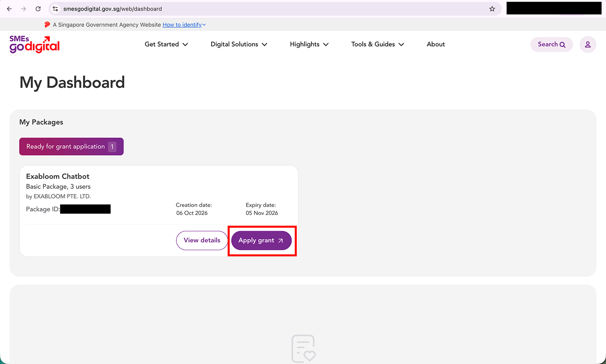Click the text 'Basic Package, 3 users'
Viewport: 606px width, 364px height.
pos(58,187)
